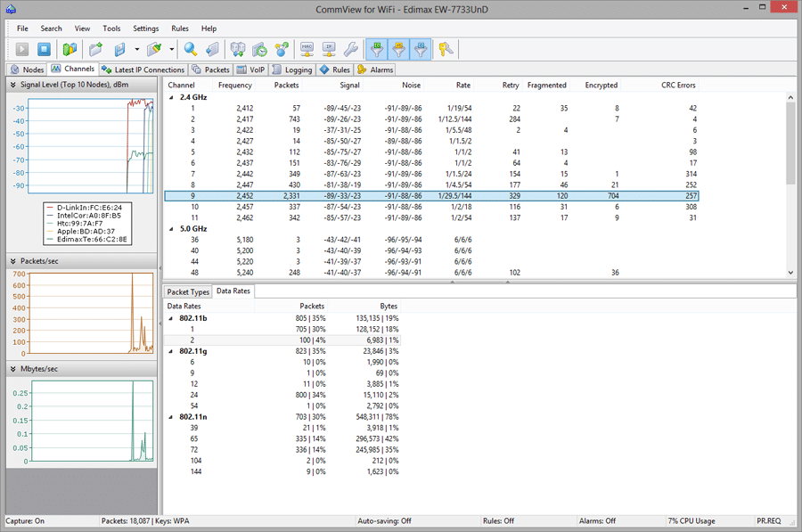
Task: Select the channel 9 row
Action: pyautogui.click(x=356, y=195)
